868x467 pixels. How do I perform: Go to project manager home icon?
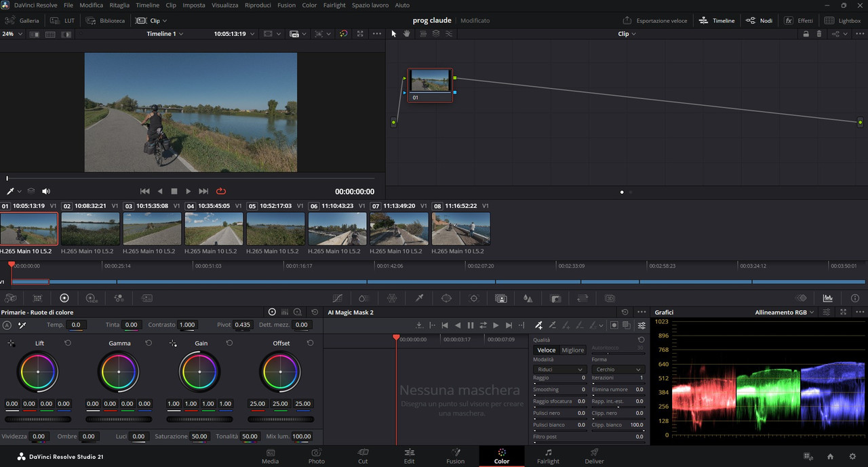click(830, 456)
